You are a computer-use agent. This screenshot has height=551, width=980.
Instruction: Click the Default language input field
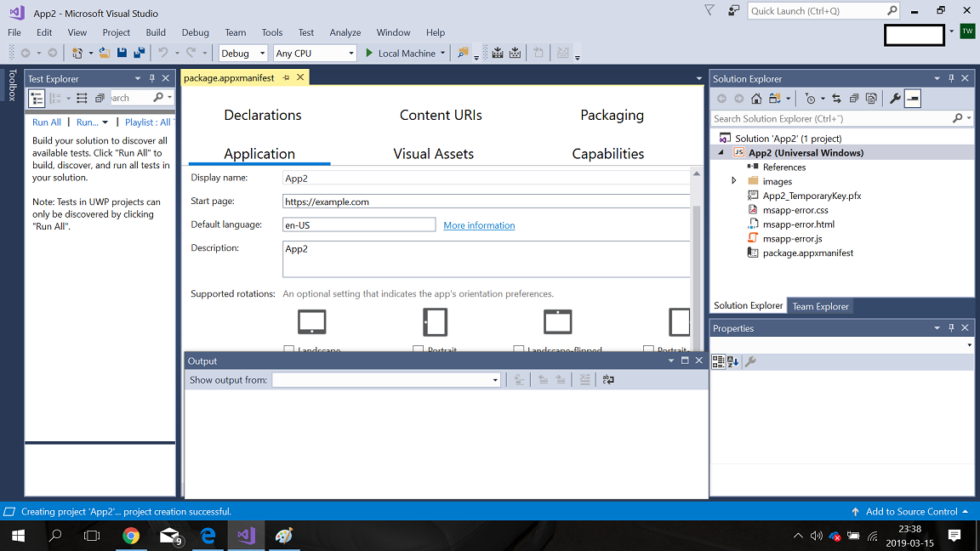click(359, 224)
